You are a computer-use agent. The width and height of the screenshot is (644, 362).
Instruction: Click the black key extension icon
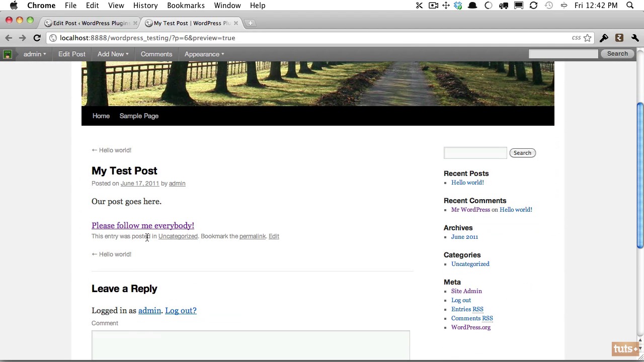tap(604, 38)
